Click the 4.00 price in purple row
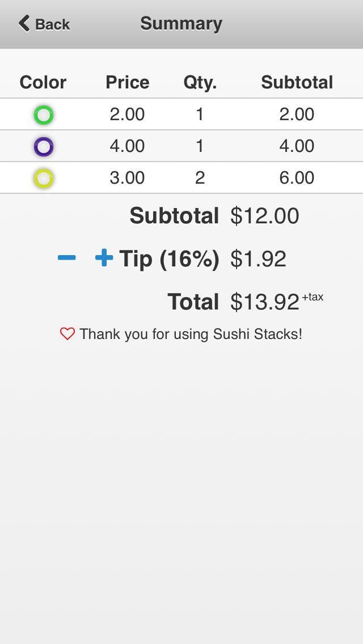The image size is (363, 644). pyautogui.click(x=128, y=146)
